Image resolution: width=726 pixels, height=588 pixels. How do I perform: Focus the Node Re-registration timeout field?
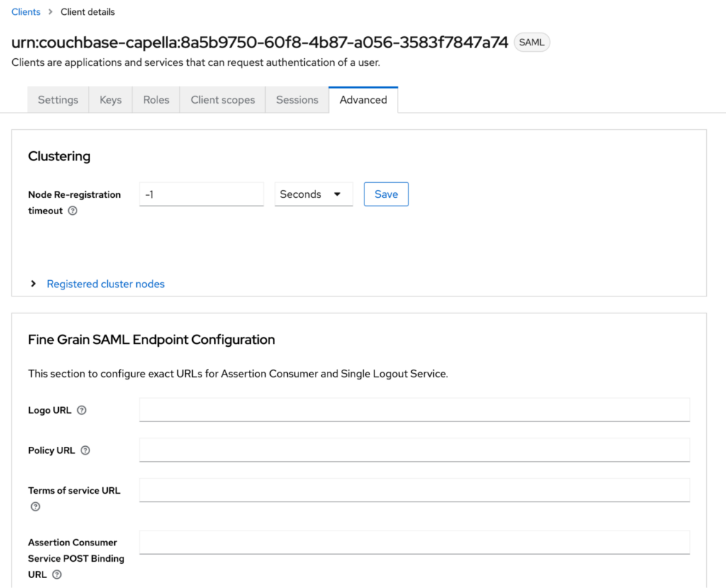pyautogui.click(x=201, y=194)
